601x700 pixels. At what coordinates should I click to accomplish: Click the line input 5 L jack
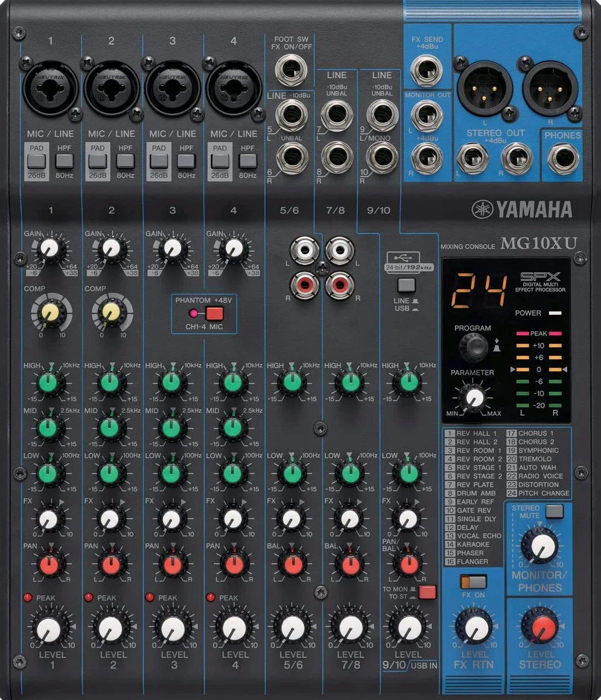[291, 117]
